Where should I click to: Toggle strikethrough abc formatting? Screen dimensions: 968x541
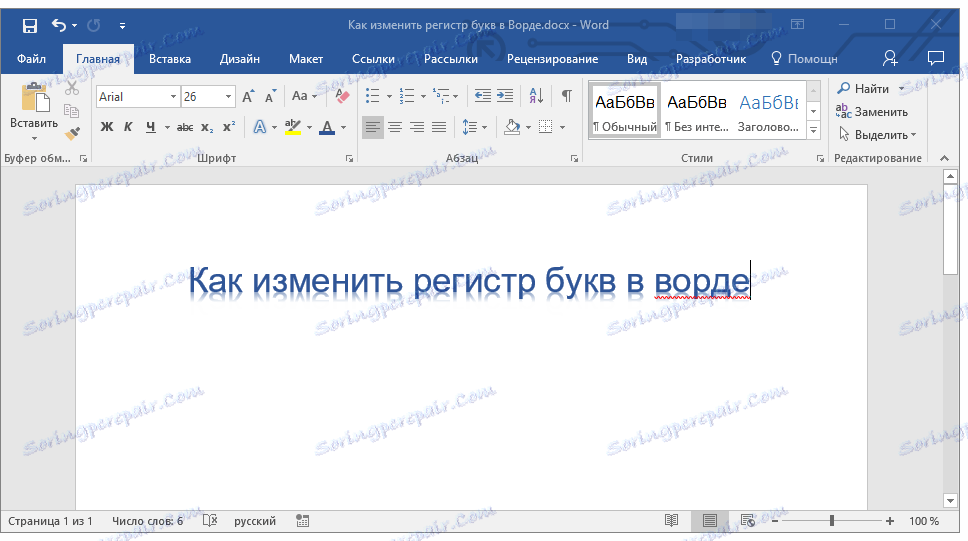pos(185,127)
